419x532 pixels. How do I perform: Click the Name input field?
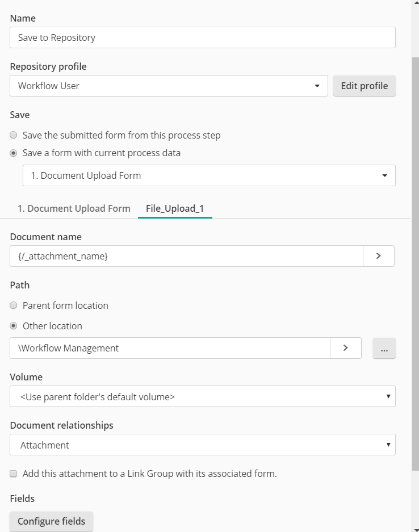click(203, 37)
